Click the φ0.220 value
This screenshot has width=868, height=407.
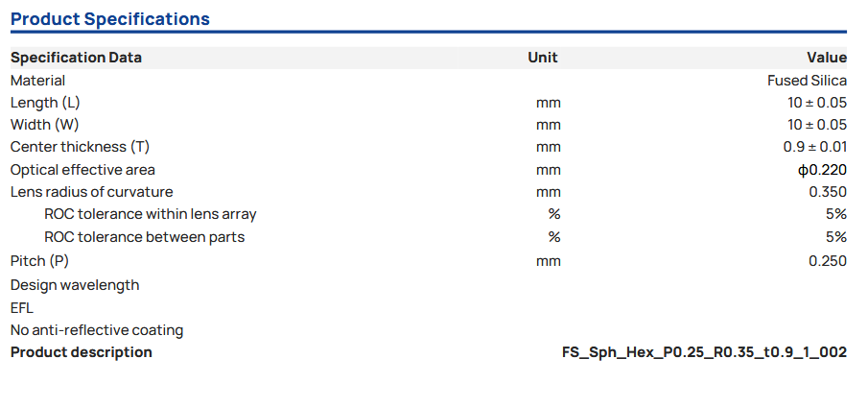pyautogui.click(x=822, y=170)
